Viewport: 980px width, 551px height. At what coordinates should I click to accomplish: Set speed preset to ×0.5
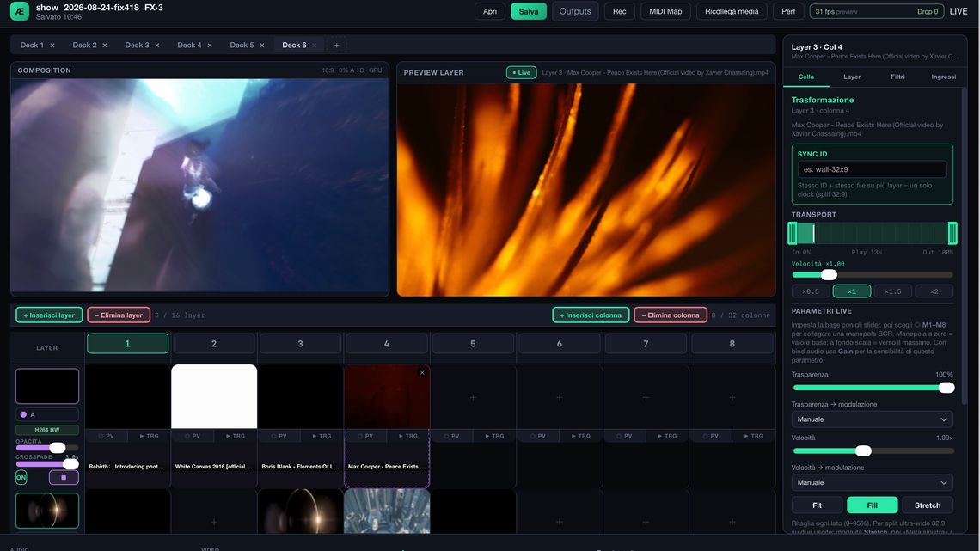click(811, 291)
